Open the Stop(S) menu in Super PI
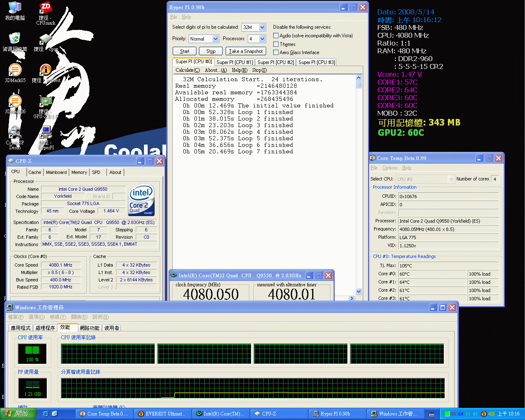This screenshot has height=420, width=525. (259, 70)
